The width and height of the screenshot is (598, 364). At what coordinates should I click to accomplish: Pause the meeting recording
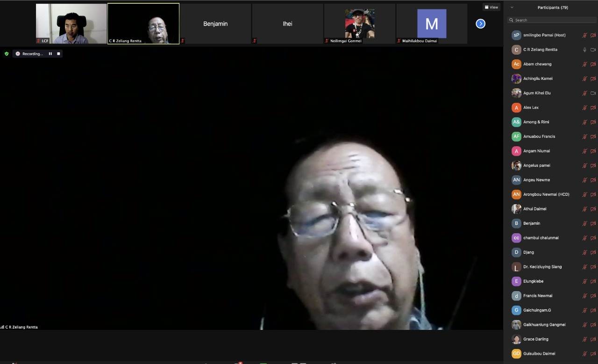tap(50, 54)
